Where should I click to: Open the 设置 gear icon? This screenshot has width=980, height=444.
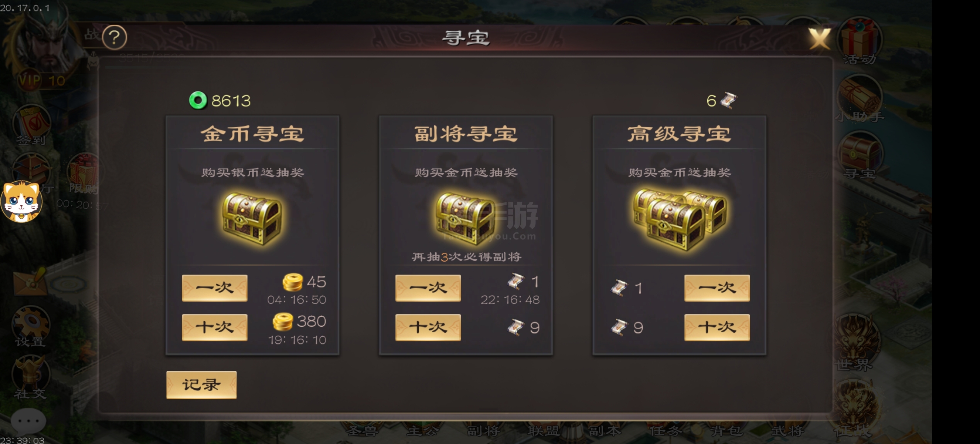point(31,326)
